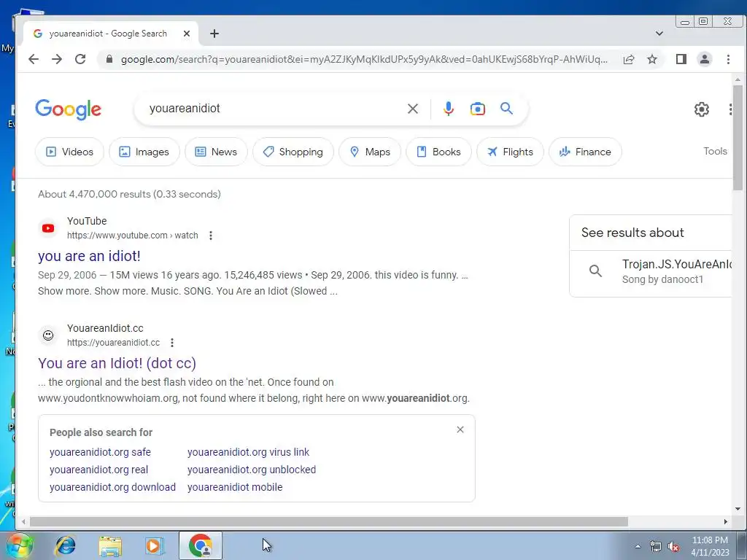
Task: Expand the tab search dropdown arrow
Action: tap(659, 34)
